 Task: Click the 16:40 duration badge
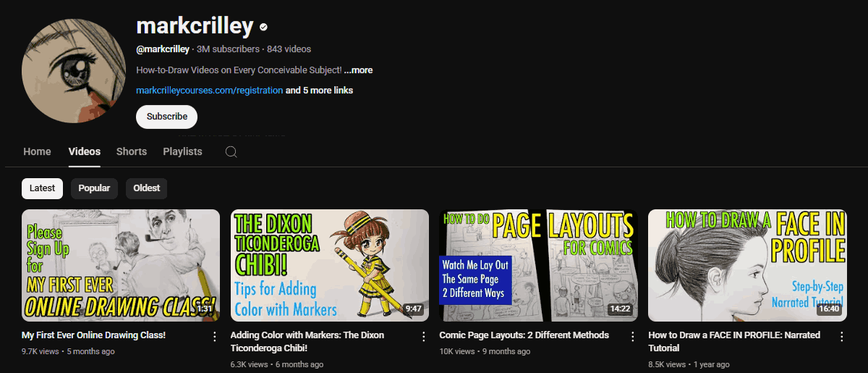[x=829, y=309]
